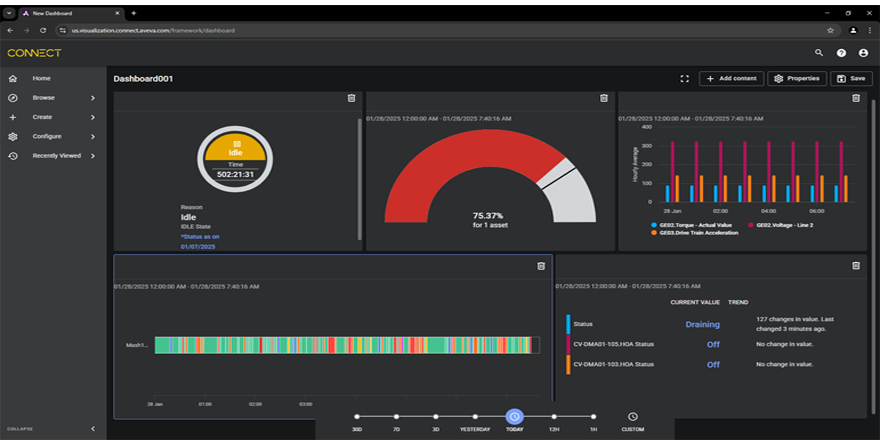Expand the Recently Viewed list
Viewport: 880px width, 444px height.
(x=93, y=156)
